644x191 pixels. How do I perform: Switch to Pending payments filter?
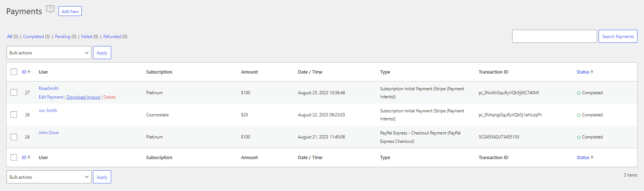coord(62,37)
